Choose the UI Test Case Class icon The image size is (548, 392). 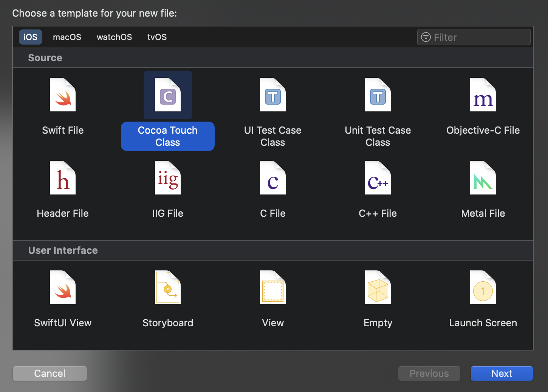[x=273, y=95]
